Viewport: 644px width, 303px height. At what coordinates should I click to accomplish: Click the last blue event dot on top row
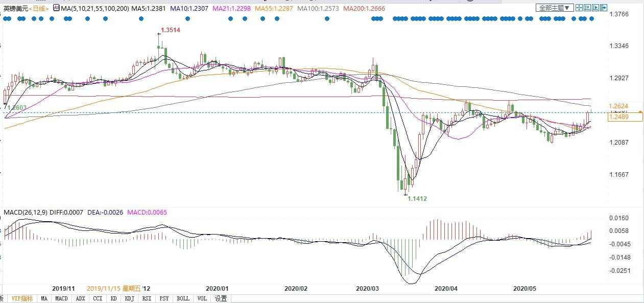click(592, 18)
